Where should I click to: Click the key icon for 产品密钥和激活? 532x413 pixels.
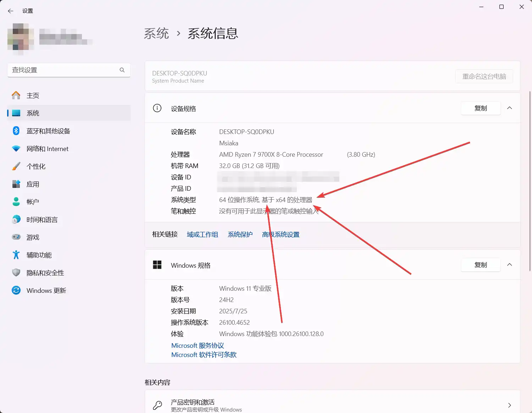157,405
